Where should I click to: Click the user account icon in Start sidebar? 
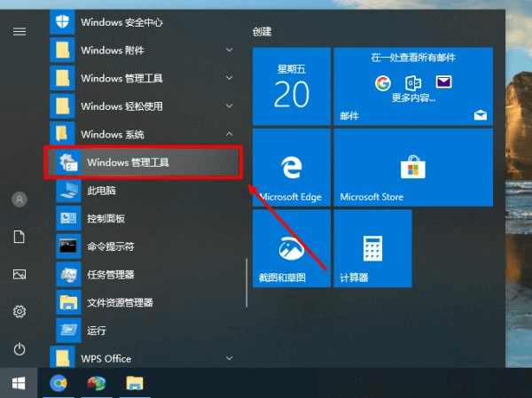(x=20, y=199)
